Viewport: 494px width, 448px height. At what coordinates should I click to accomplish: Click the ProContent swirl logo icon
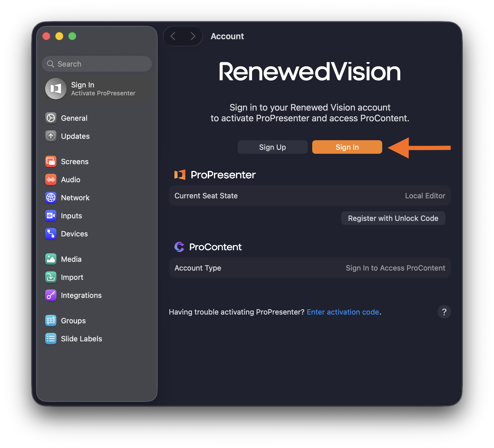tap(179, 247)
